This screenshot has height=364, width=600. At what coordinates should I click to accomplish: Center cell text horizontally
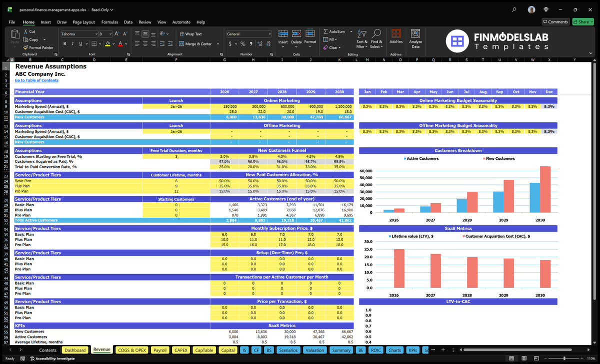[145, 44]
